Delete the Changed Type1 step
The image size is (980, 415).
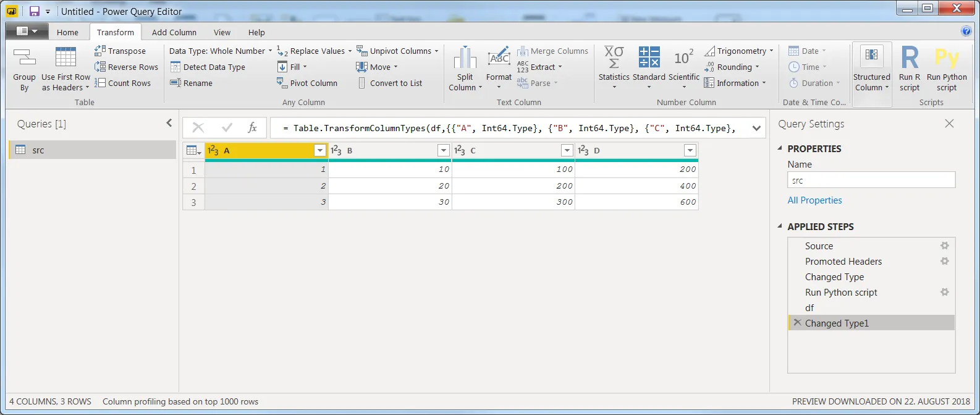(797, 322)
